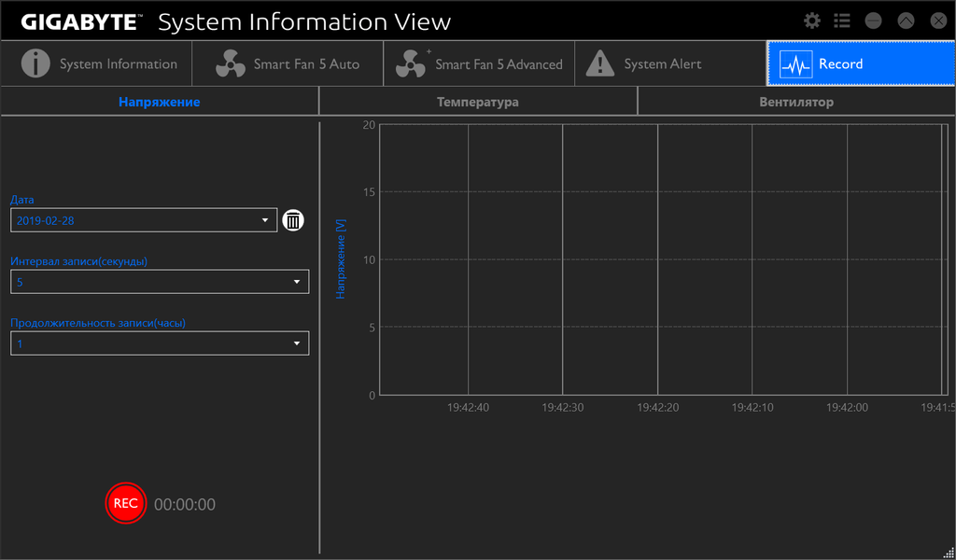Click the GIGABYTE logo
This screenshot has height=560, width=956.
pos(81,22)
